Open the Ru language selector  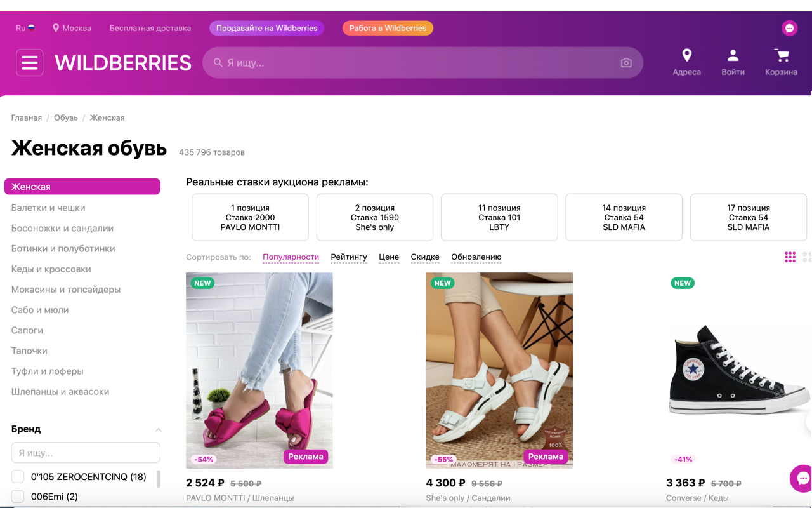25,28
